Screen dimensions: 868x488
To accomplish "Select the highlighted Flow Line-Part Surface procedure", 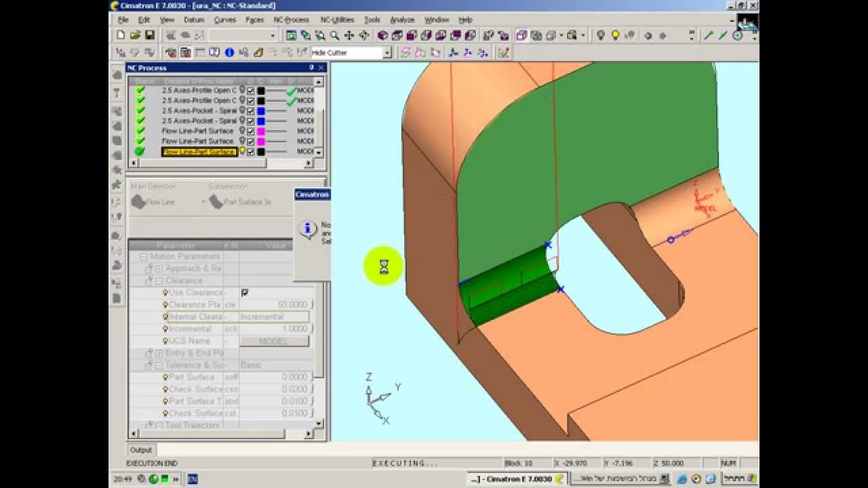I will pos(199,151).
